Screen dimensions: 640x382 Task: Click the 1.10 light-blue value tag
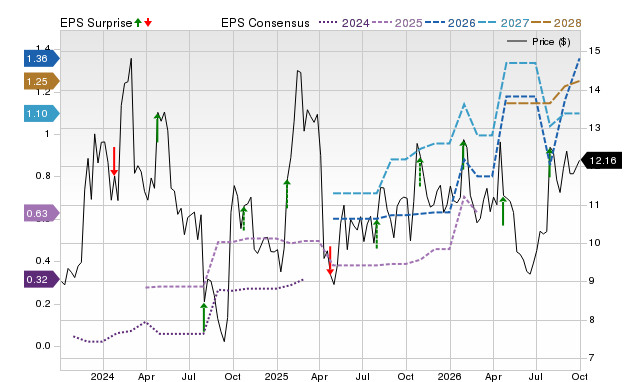click(x=42, y=113)
